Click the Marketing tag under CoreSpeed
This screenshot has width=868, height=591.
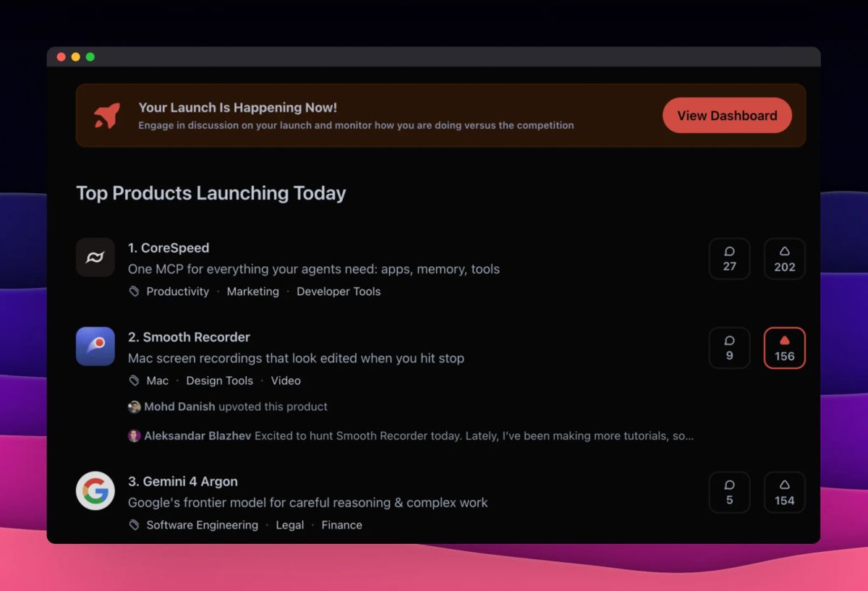tap(252, 292)
